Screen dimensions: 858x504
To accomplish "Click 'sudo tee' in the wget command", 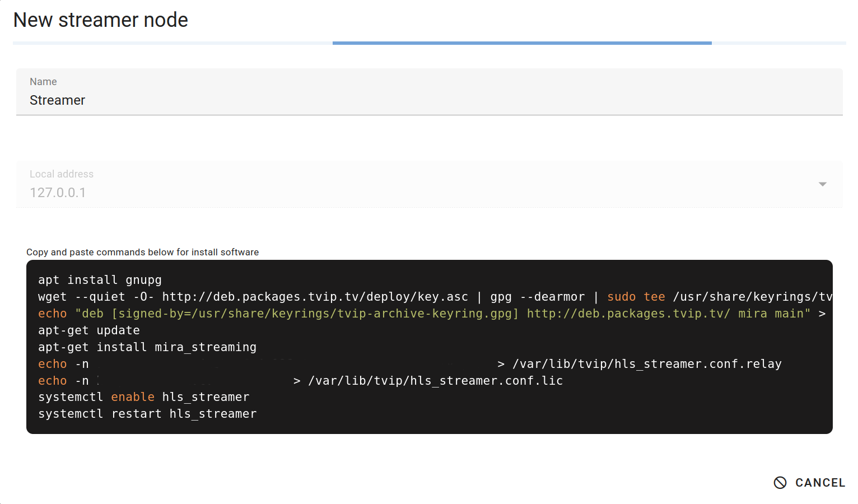I will point(636,297).
